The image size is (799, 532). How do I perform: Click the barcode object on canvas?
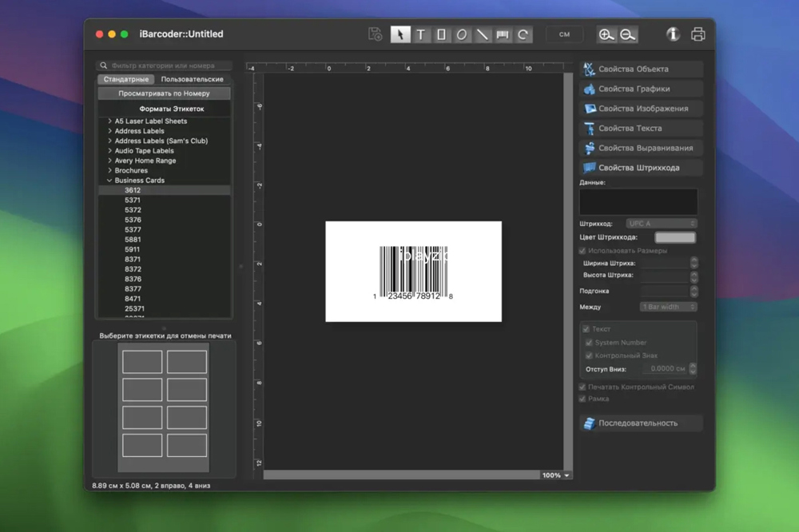(413, 272)
